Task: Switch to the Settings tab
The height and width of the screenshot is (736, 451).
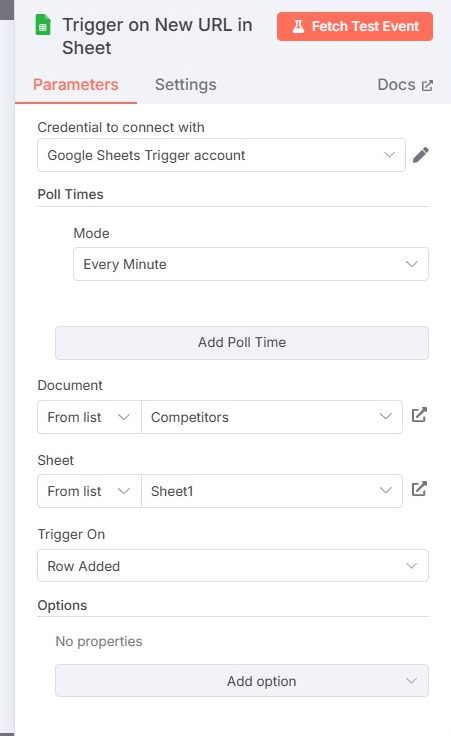Action: tap(186, 84)
